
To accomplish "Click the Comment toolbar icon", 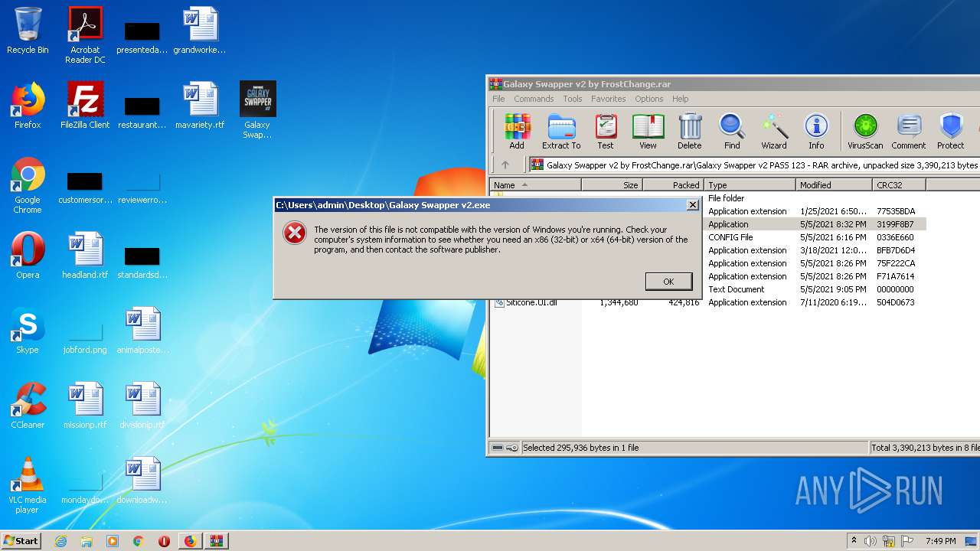I will point(909,131).
